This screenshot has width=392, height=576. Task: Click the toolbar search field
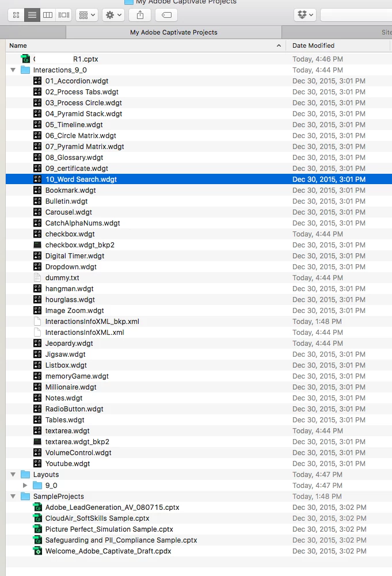[356, 15]
